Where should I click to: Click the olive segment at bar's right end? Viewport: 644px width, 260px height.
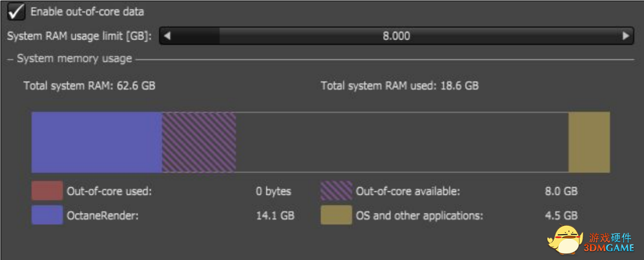click(x=589, y=142)
